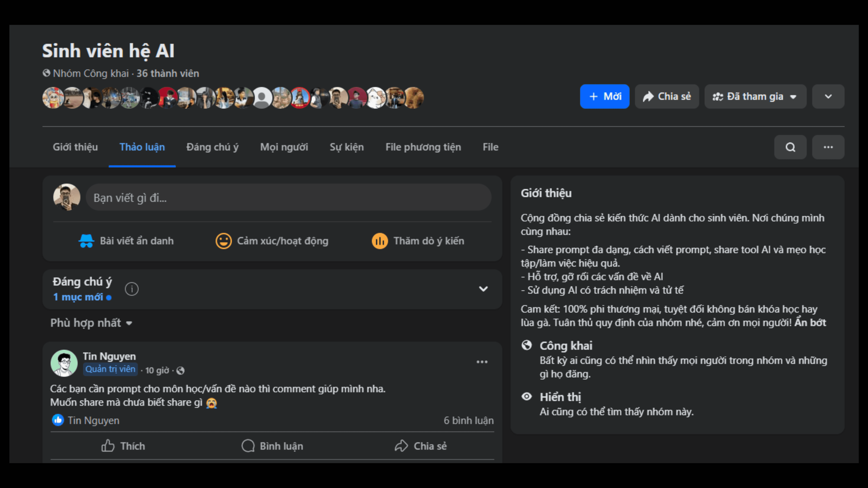Click the blue Mời invite button

tap(605, 97)
